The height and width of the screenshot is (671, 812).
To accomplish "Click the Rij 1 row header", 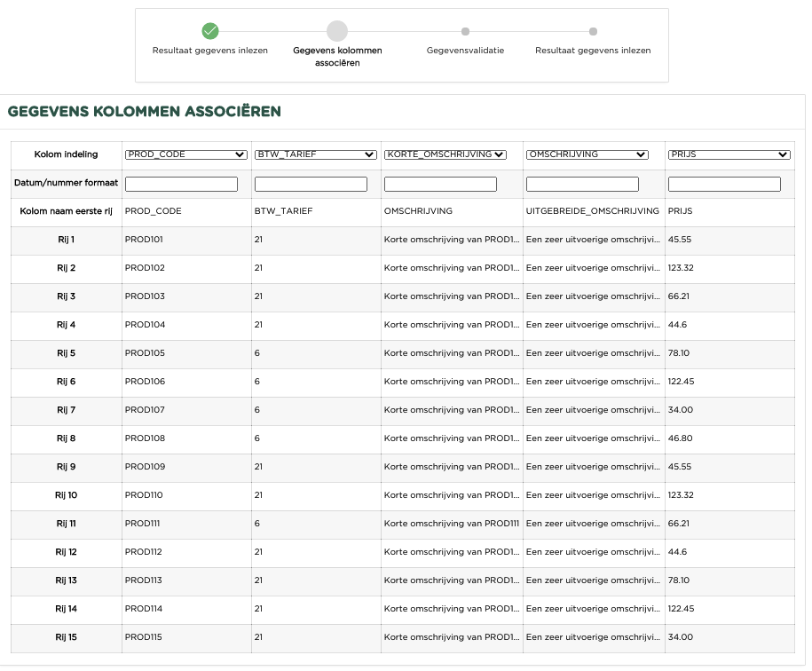I will click(x=66, y=240).
